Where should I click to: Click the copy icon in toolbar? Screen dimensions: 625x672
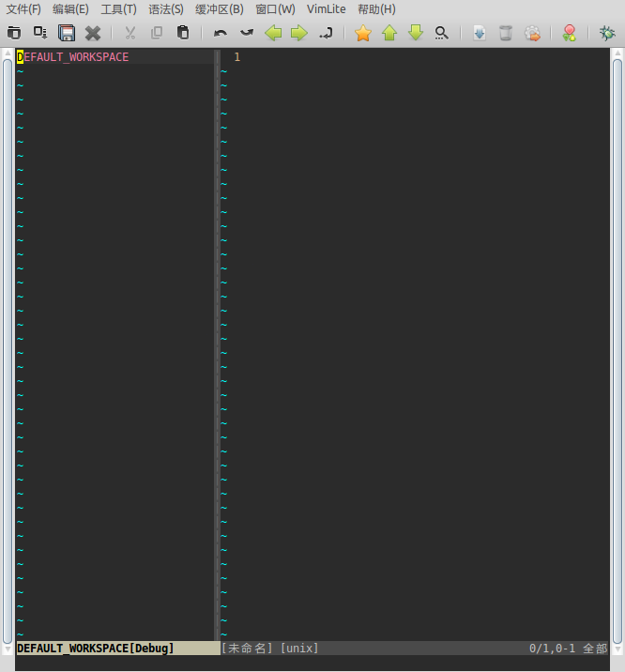157,33
